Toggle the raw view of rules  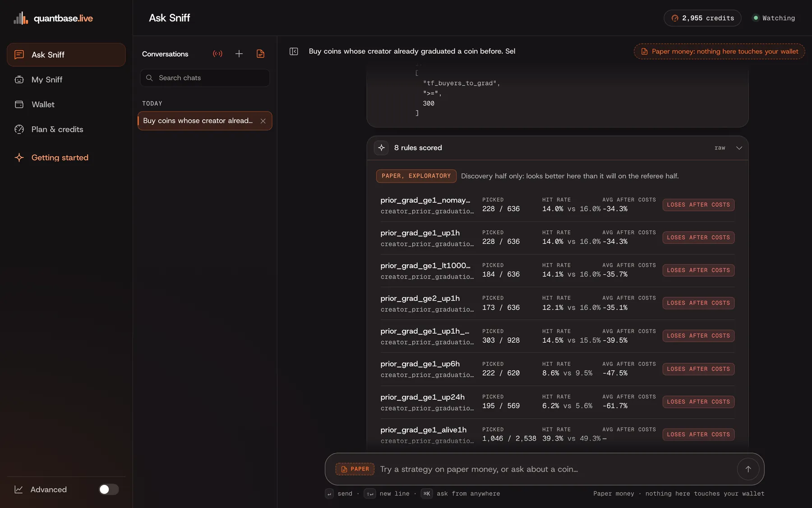[720, 148]
